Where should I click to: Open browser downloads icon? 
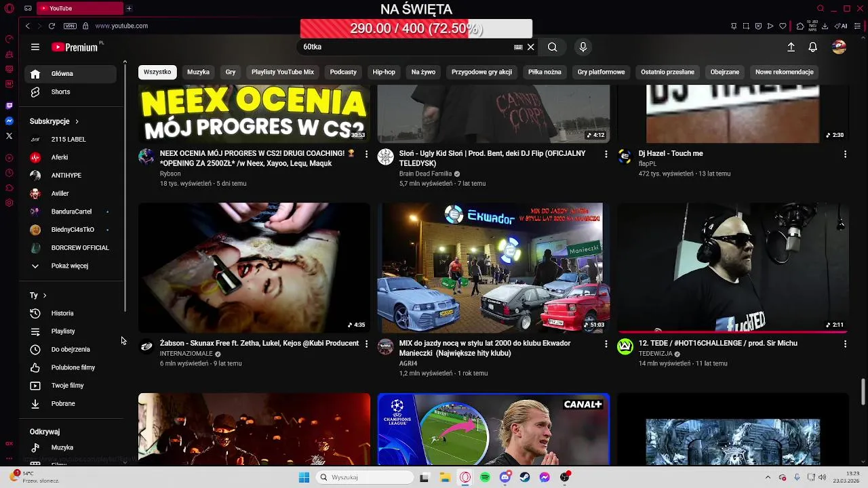coord(825,26)
